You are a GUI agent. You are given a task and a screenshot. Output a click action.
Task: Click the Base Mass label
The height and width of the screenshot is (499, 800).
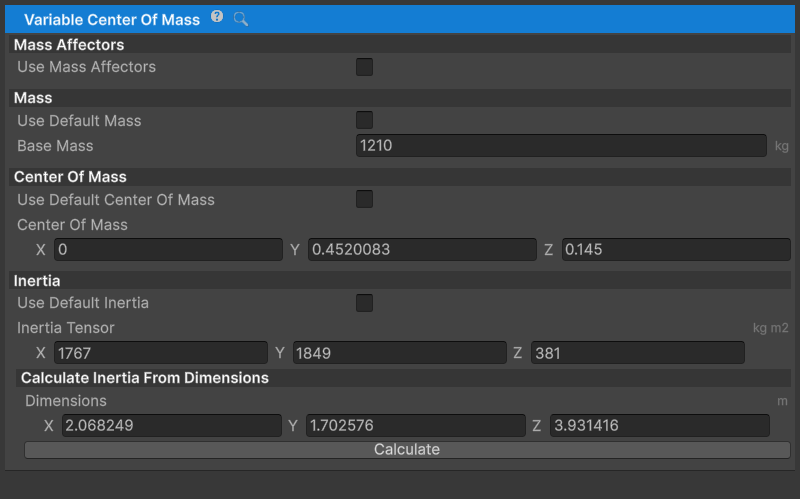[55, 146]
